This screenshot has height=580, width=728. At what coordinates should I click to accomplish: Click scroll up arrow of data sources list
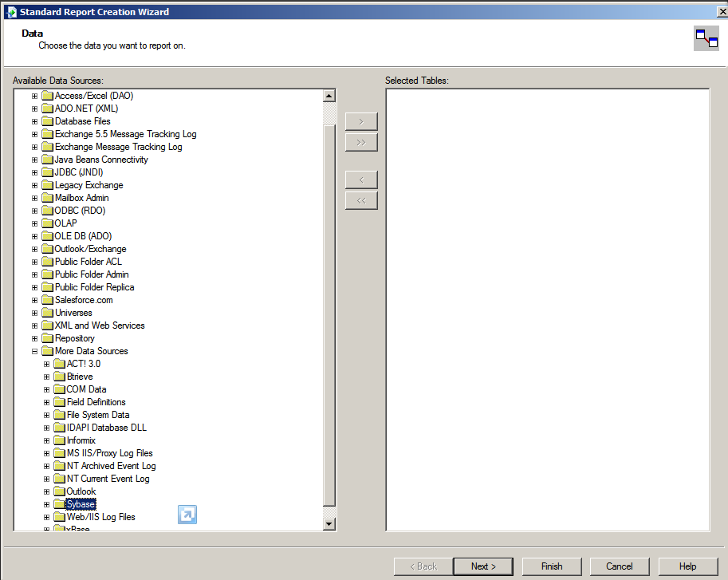coord(329,96)
